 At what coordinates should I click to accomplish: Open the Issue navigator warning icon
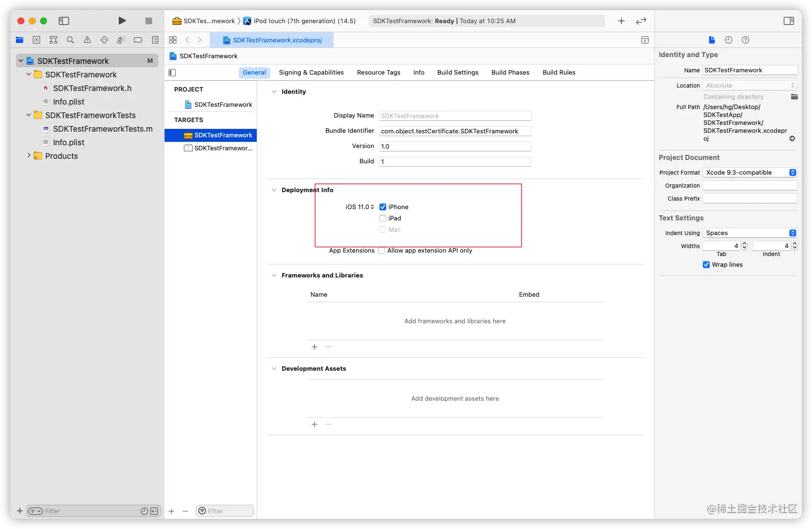click(x=87, y=40)
